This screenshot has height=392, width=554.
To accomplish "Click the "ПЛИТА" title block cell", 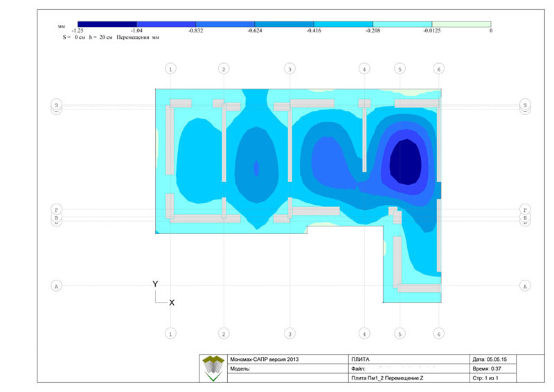I will coord(409,359).
